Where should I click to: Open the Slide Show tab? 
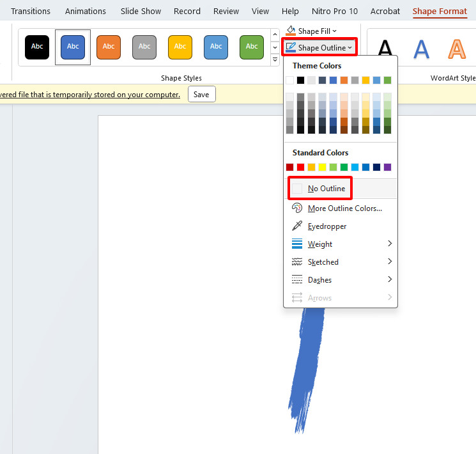141,12
